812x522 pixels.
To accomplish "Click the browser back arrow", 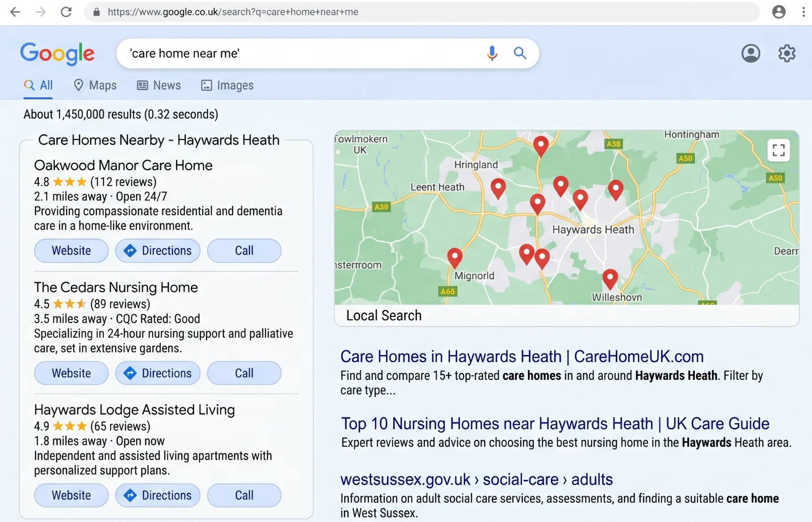I will [15, 12].
